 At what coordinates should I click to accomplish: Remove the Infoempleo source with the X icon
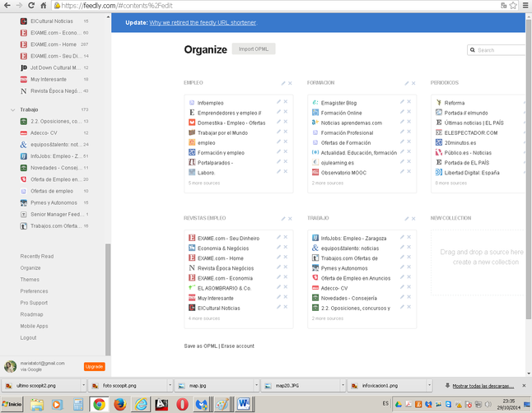click(286, 101)
